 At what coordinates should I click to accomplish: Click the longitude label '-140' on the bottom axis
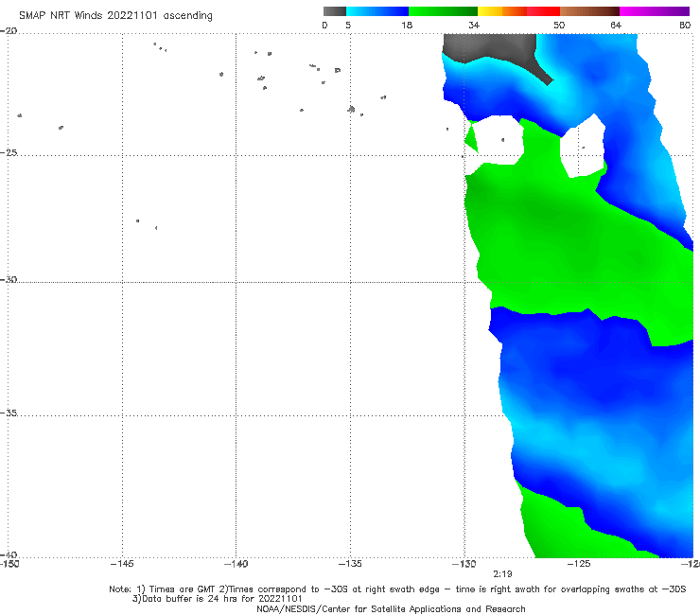[236, 564]
